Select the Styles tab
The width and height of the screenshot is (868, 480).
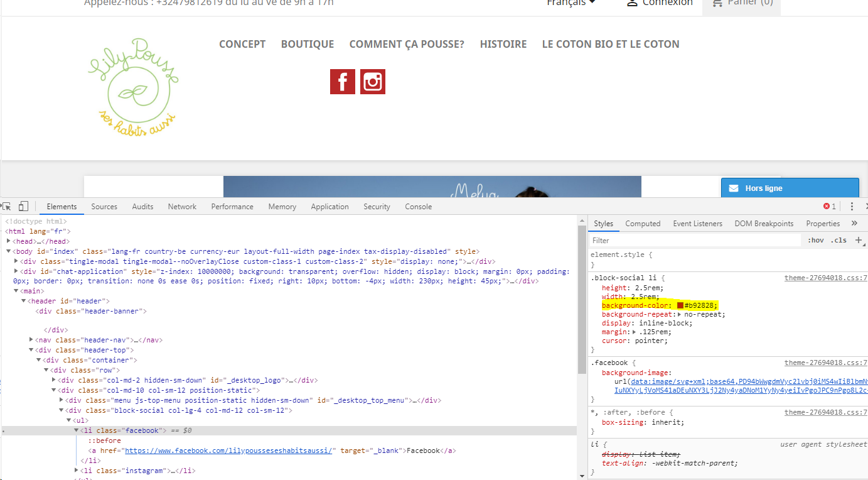pyautogui.click(x=603, y=223)
